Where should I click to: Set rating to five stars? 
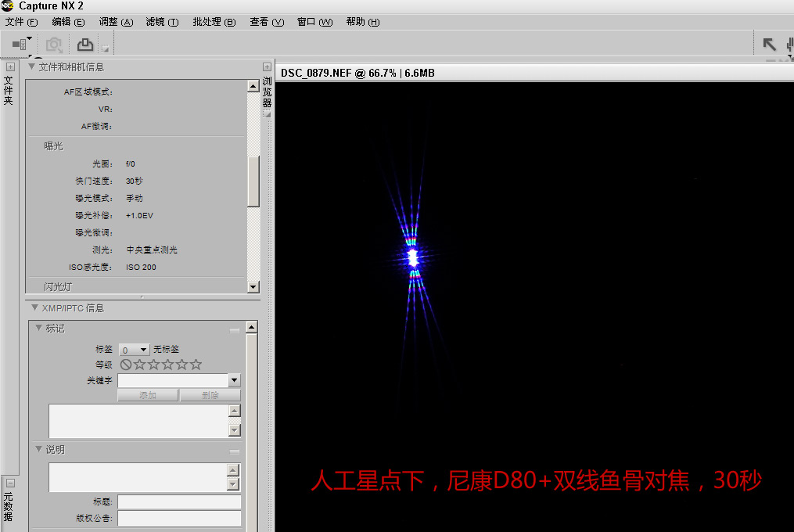point(196,365)
